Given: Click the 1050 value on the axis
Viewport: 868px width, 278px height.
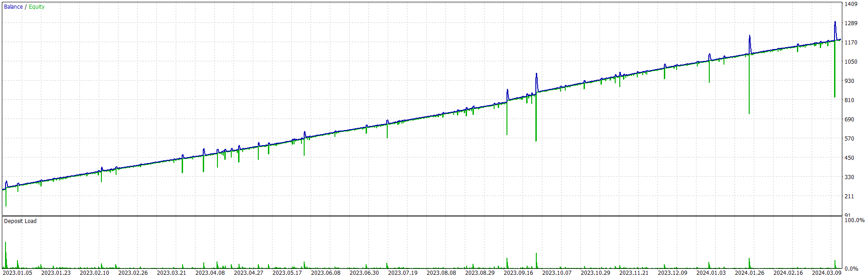Looking at the screenshot, I should 851,62.
